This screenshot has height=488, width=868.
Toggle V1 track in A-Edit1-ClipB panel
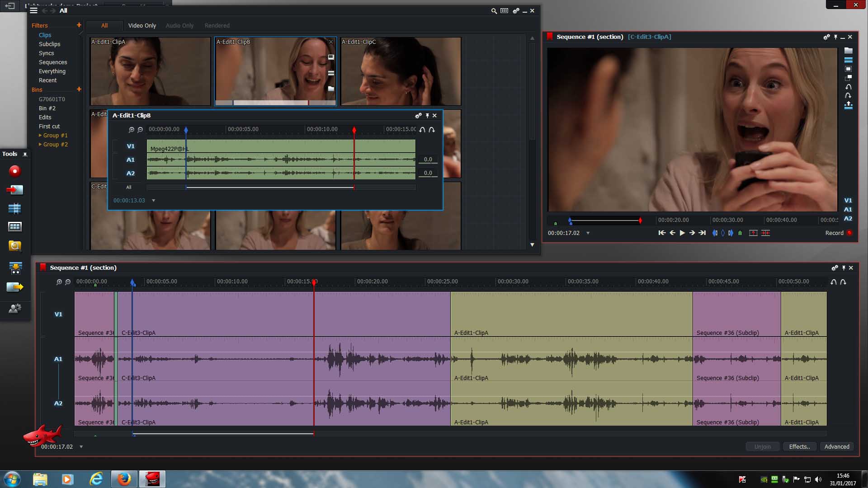(x=131, y=146)
